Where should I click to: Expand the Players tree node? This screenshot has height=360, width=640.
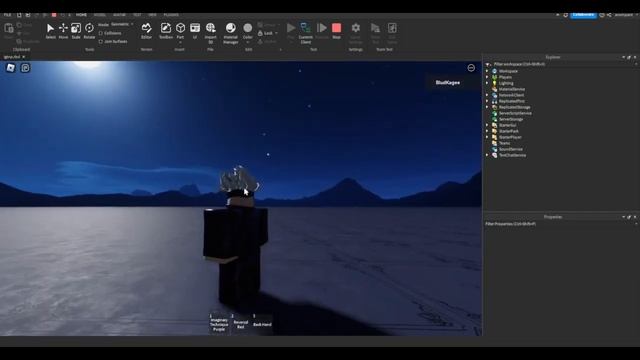(487, 77)
